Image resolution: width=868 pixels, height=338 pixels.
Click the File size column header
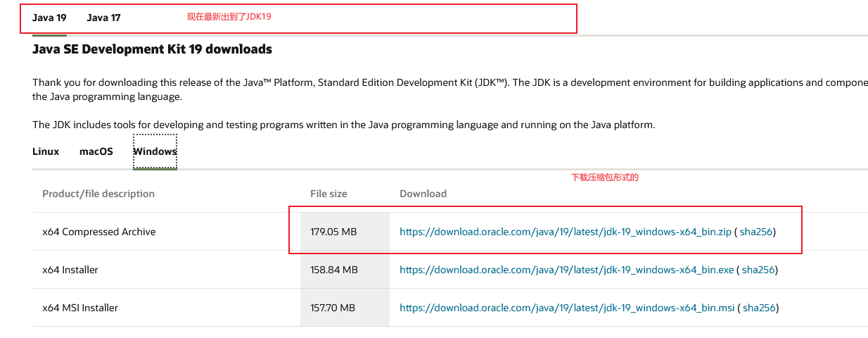[x=328, y=194]
